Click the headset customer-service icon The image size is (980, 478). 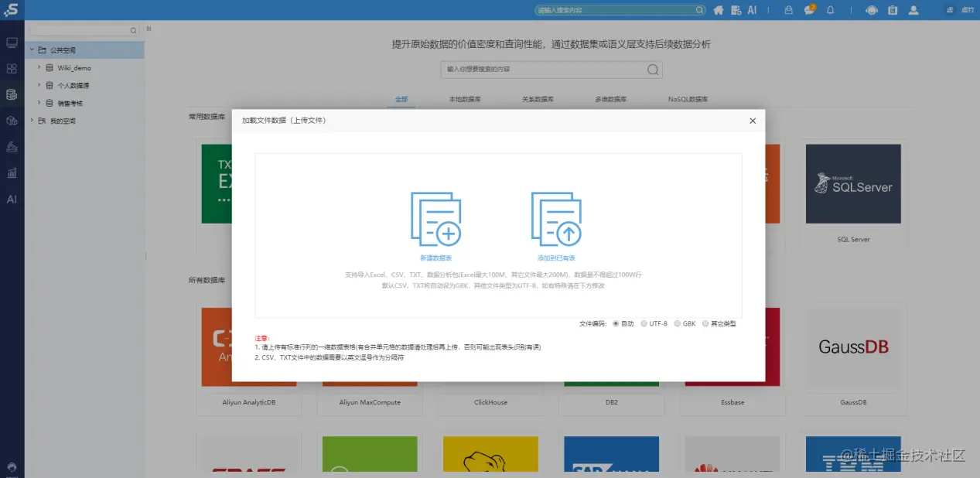[871, 11]
